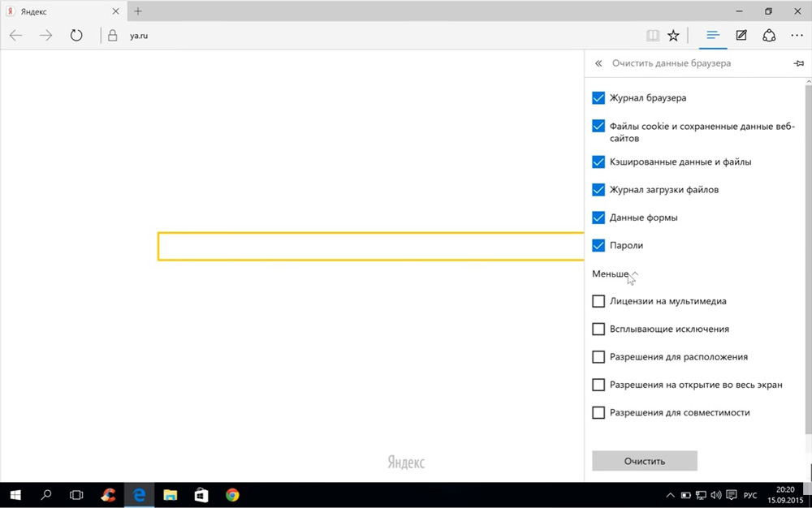
Task: Click the Web Note pen icon
Action: coord(741,36)
